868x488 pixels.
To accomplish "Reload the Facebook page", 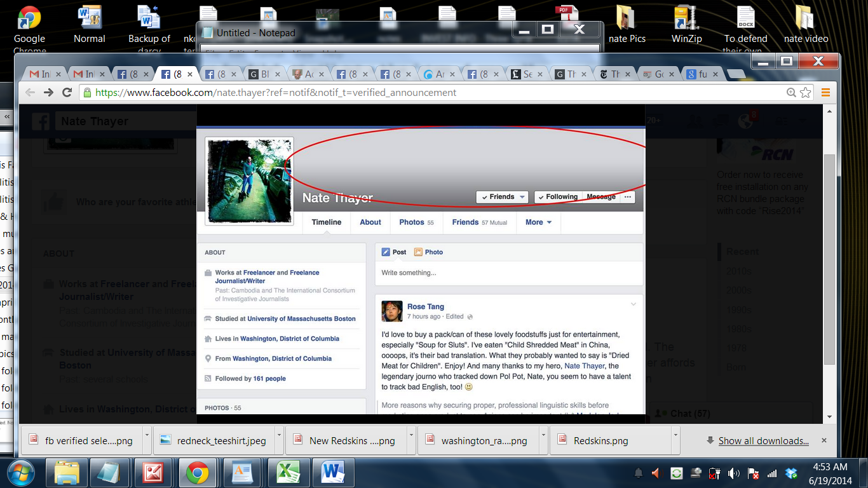I will pyautogui.click(x=67, y=93).
